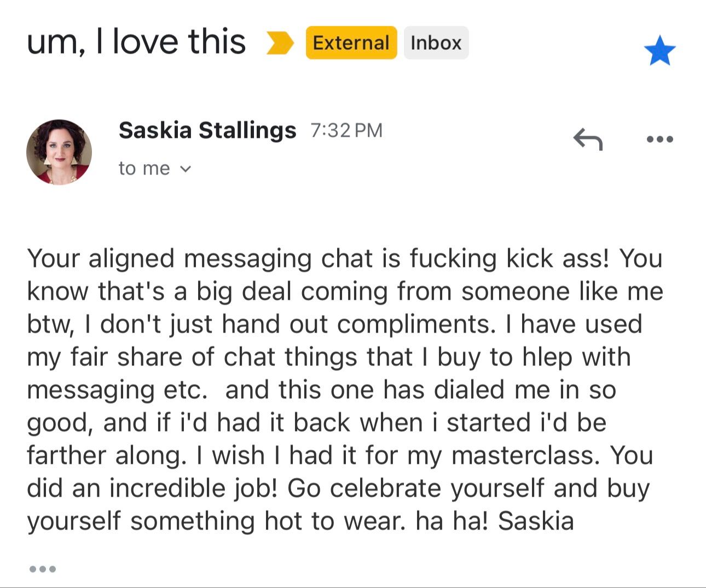
Task: Click the yellow External label
Action: tap(351, 43)
